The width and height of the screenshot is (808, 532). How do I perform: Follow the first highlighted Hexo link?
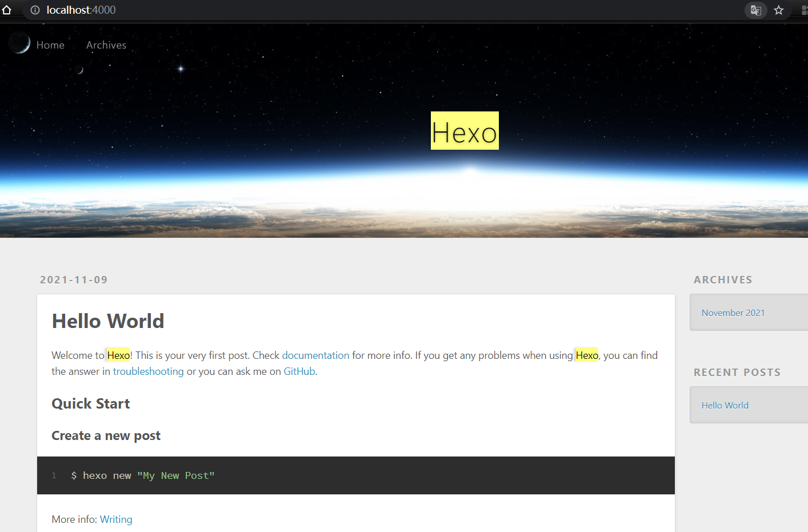click(118, 355)
